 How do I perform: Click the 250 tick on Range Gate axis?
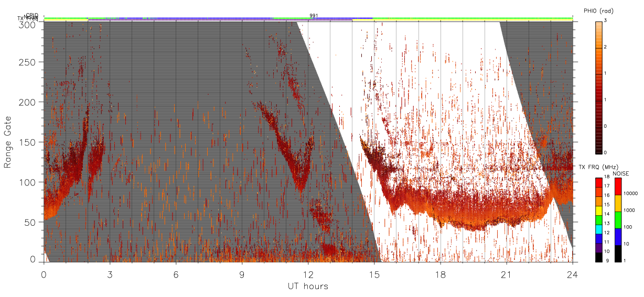pyautogui.click(x=27, y=62)
